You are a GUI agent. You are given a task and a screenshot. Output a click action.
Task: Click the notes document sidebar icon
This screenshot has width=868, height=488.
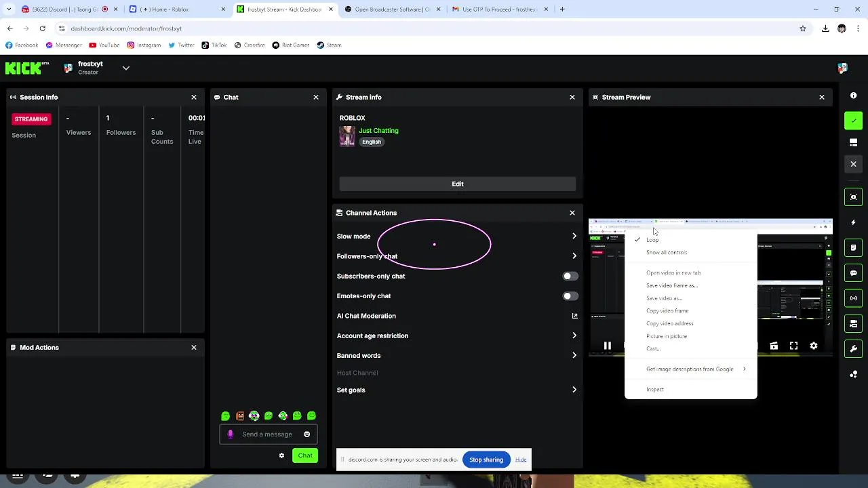click(x=853, y=248)
